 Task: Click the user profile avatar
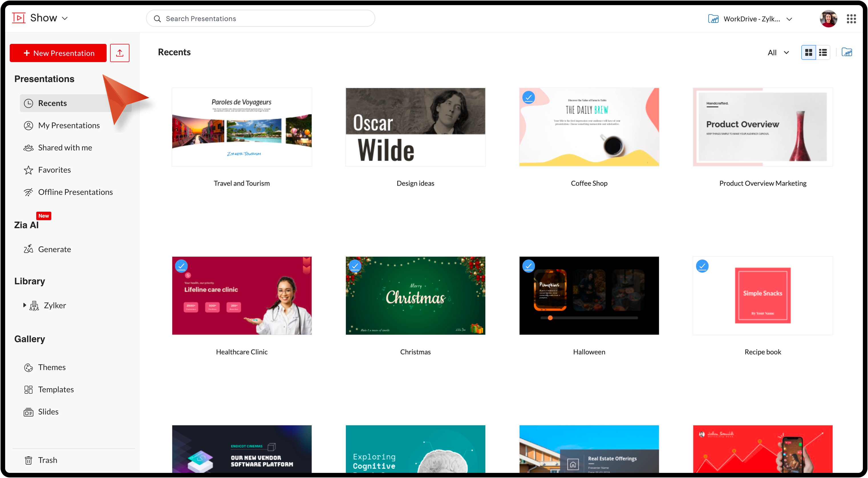[x=828, y=19]
